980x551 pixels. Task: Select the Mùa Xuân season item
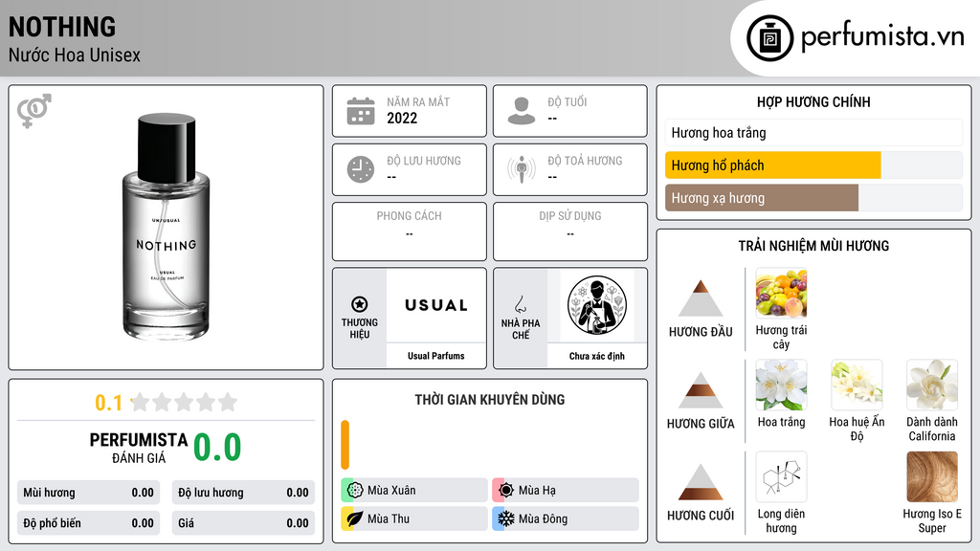(414, 490)
